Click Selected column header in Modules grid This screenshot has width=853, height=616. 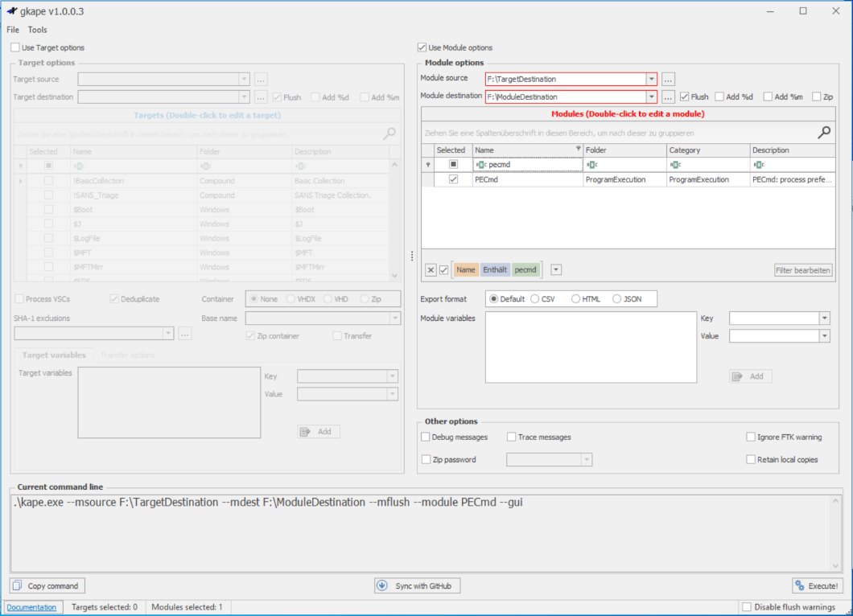coord(453,150)
